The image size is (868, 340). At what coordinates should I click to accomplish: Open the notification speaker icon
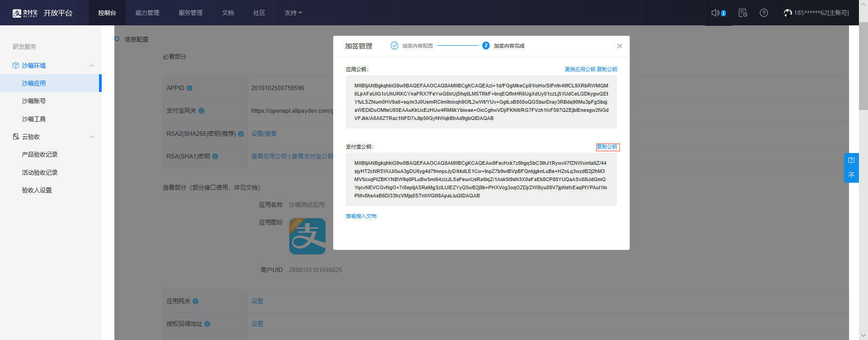pyautogui.click(x=715, y=13)
